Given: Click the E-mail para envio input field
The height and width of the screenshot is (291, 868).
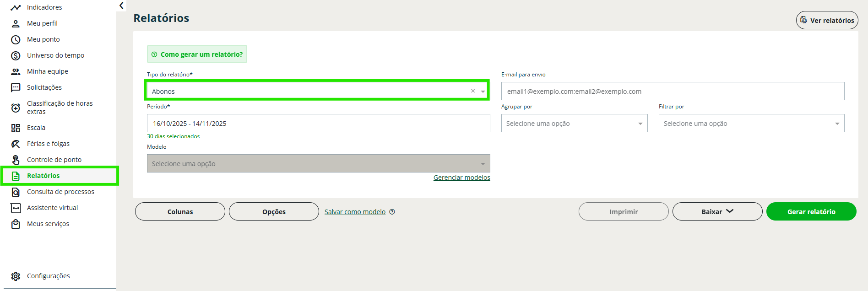Looking at the screenshot, I should [x=672, y=92].
